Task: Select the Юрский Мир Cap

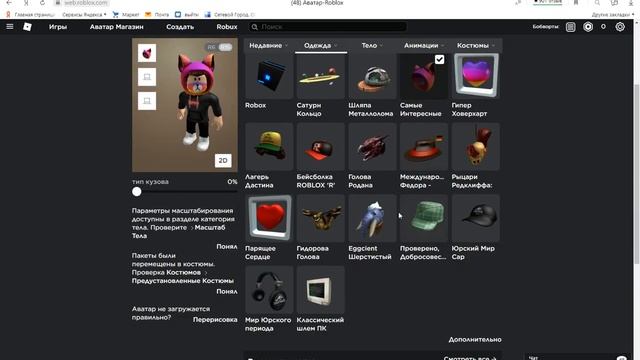Action: (476, 218)
